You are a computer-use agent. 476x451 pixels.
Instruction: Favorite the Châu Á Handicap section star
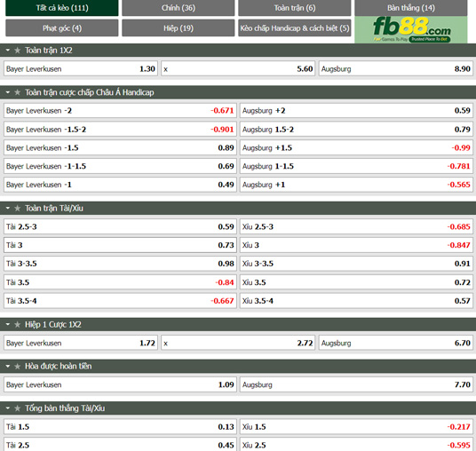[x=17, y=92]
